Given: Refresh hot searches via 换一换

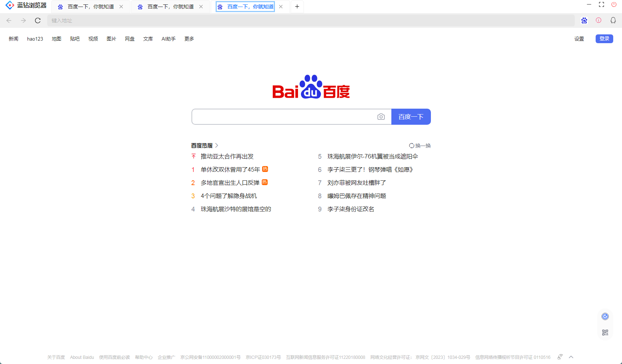Looking at the screenshot, I should 420,146.
